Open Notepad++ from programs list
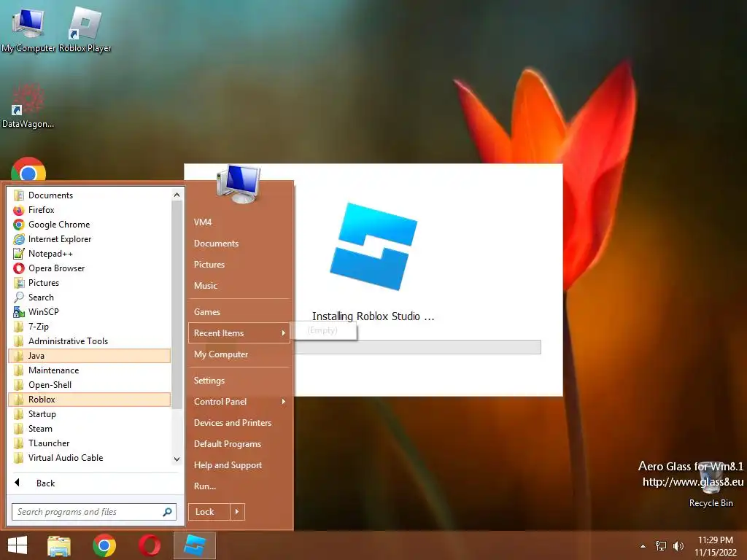Viewport: 747px width, 560px height. pos(90,254)
